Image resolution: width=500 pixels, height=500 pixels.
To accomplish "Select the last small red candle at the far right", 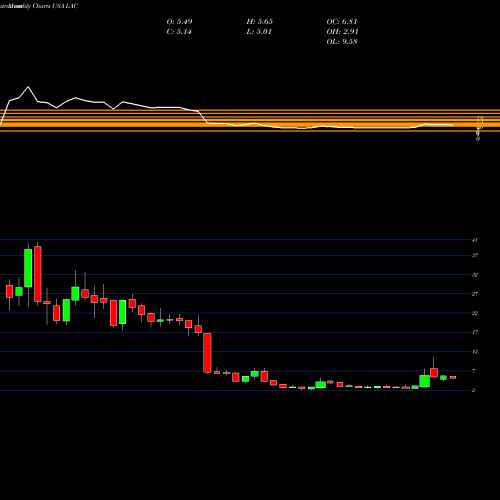I will point(453,377).
